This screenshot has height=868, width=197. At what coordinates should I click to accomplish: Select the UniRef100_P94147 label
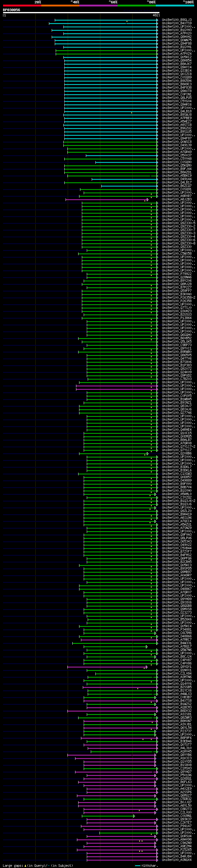click(176, 826)
